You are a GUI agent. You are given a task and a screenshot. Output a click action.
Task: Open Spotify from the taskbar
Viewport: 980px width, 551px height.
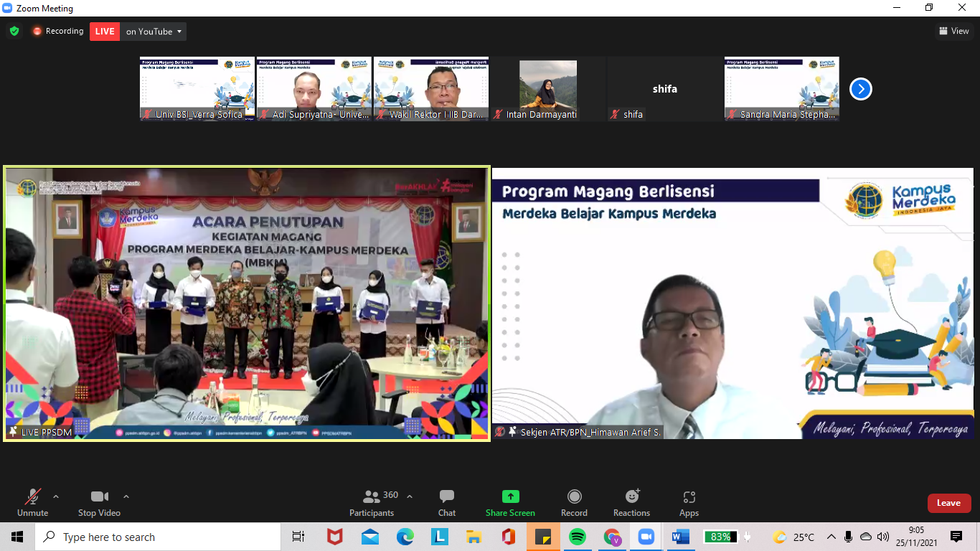578,537
